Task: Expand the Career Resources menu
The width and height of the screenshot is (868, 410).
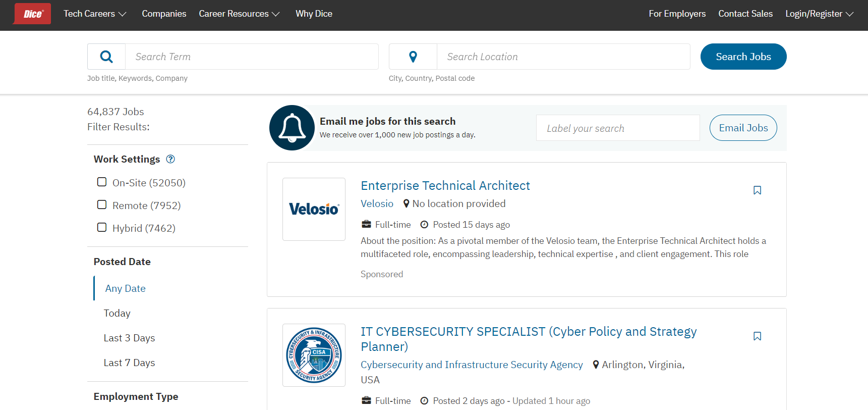Action: (239, 14)
